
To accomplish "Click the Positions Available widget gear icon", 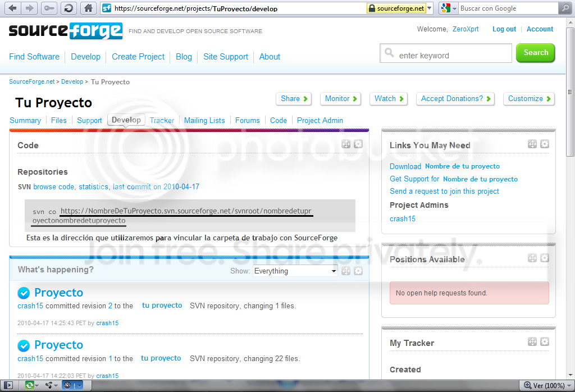I will (x=545, y=258).
